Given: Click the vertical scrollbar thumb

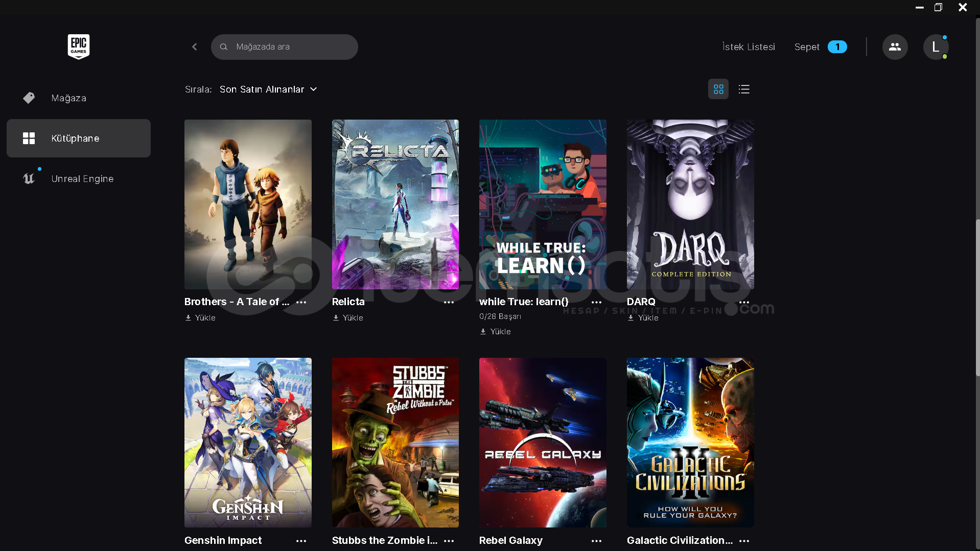Looking at the screenshot, I should (x=977, y=298).
